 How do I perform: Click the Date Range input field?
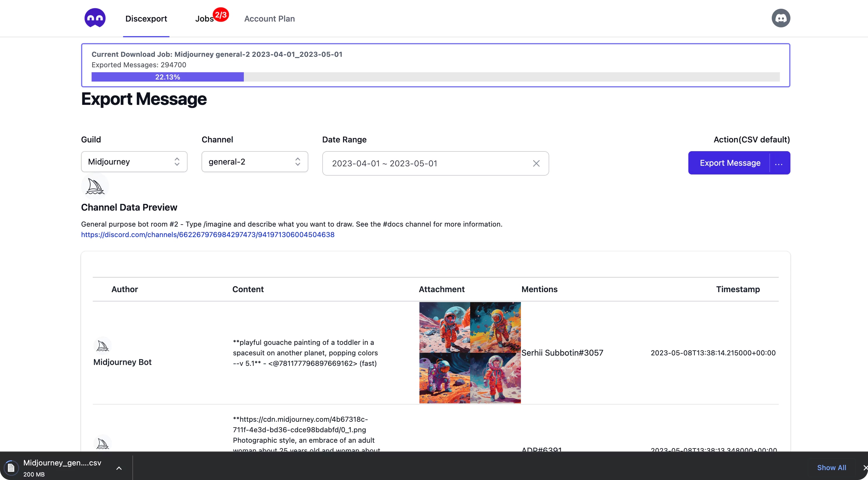coord(425,164)
